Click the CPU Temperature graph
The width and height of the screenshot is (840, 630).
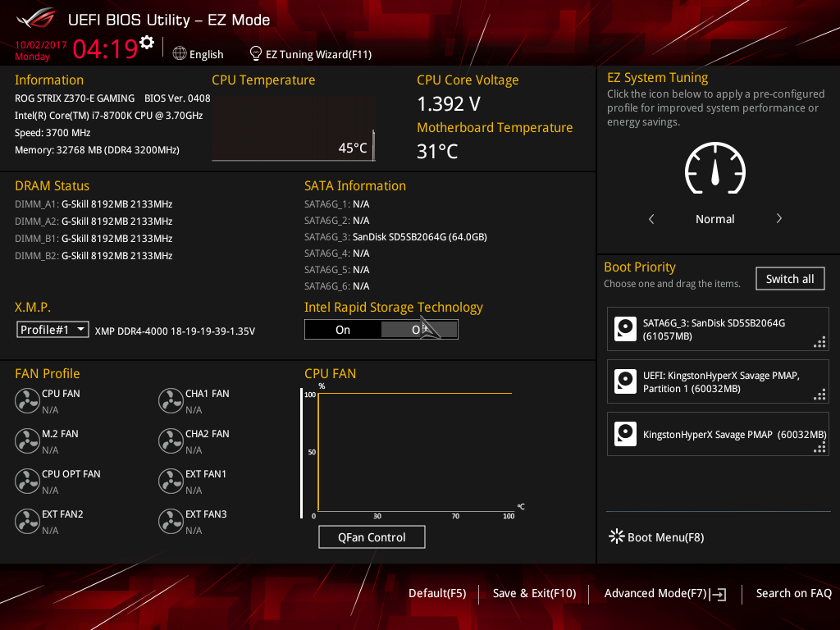pos(294,129)
